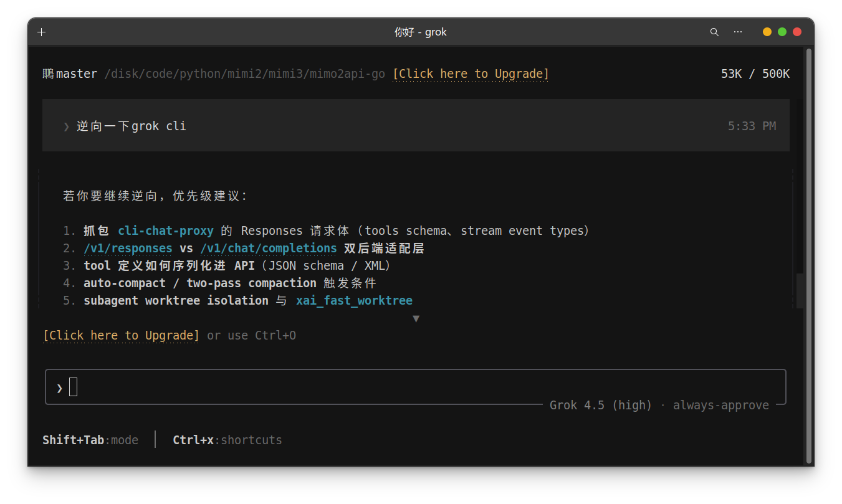Open the xai_fast_worktree link

tap(354, 301)
